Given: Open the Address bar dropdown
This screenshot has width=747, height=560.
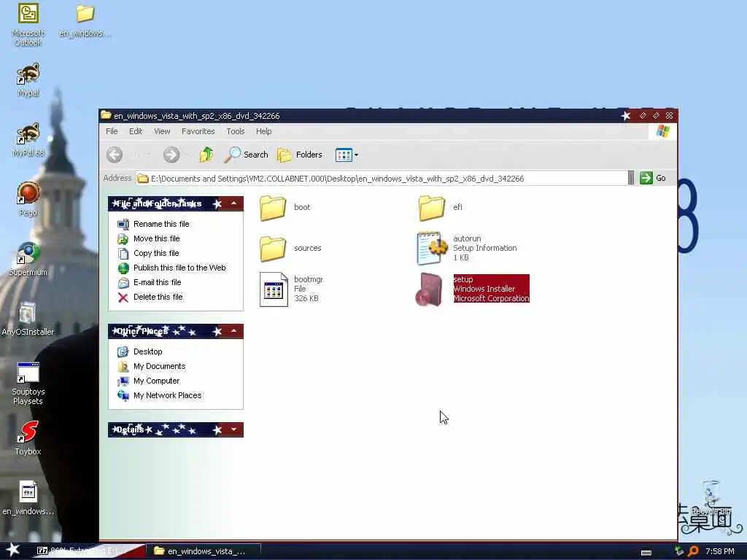Looking at the screenshot, I should [631, 178].
